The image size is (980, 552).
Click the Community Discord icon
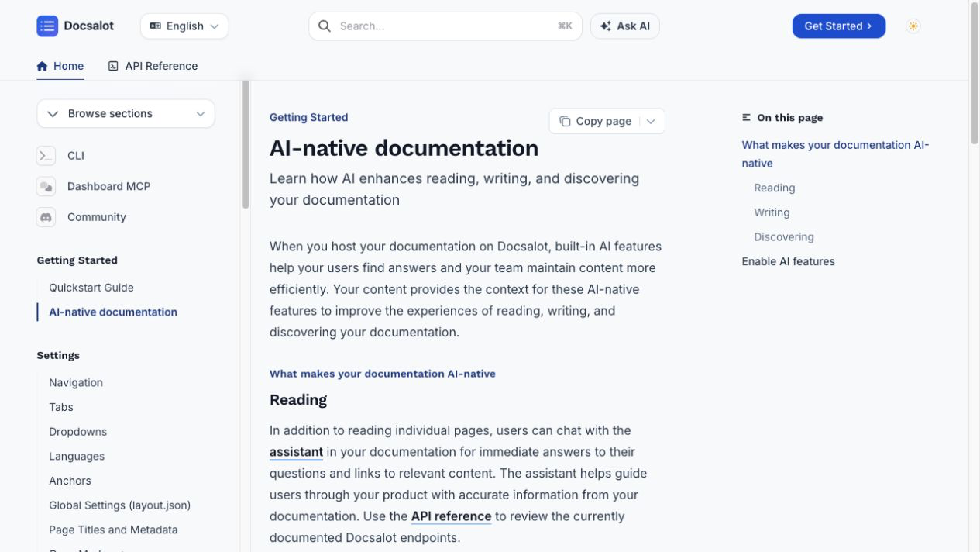pyautogui.click(x=46, y=217)
